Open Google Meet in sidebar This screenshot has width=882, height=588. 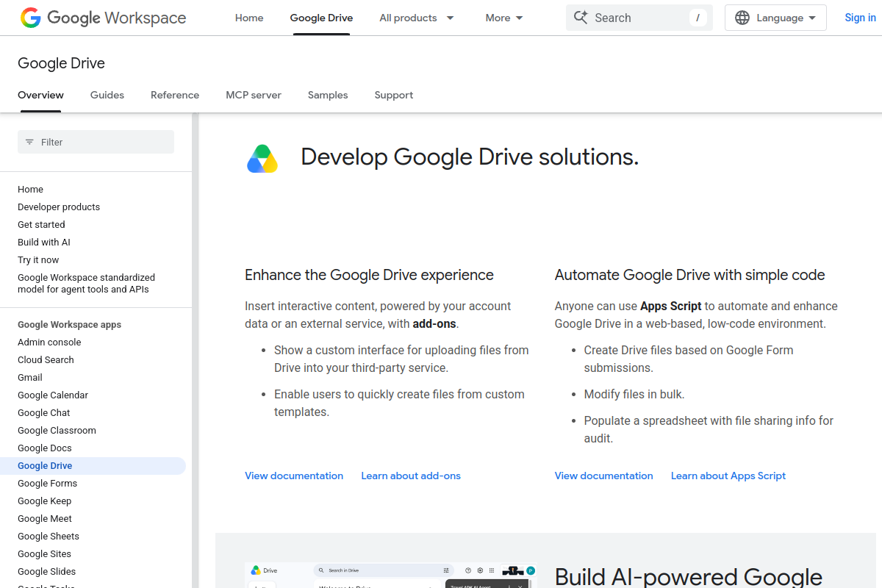click(x=45, y=518)
